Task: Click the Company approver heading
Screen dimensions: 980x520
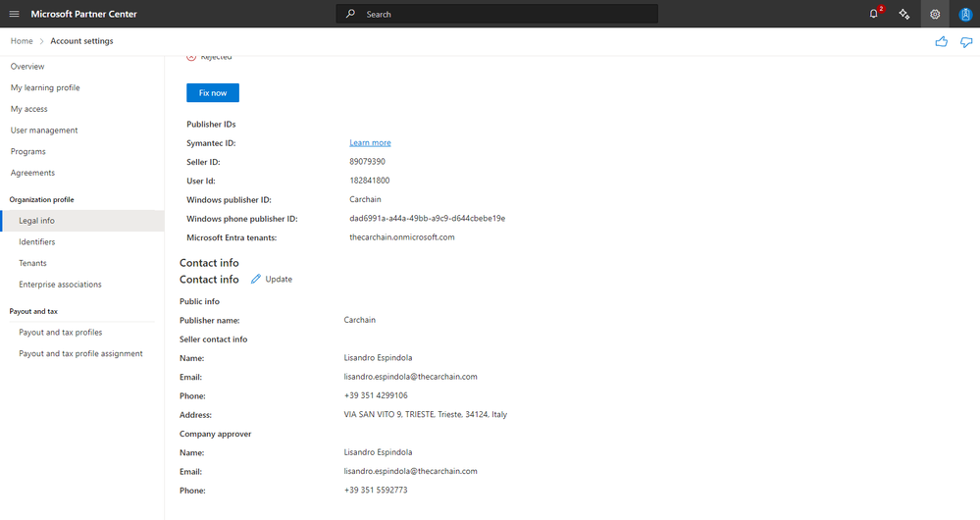Action: click(215, 434)
